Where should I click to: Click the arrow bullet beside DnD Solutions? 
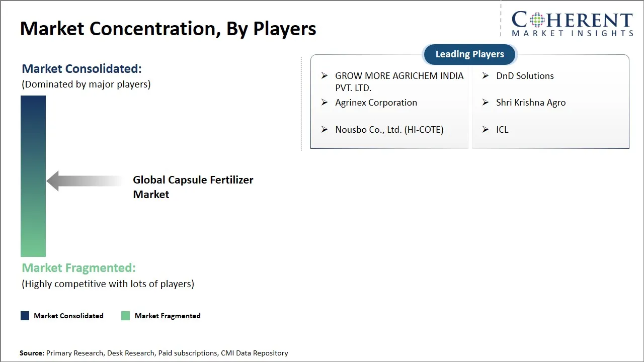pyautogui.click(x=486, y=76)
